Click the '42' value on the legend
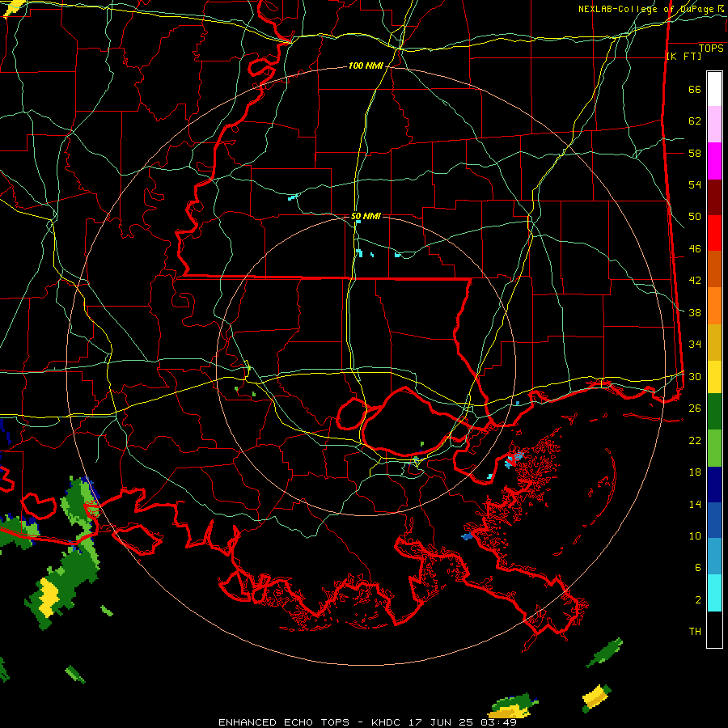728x728 pixels. 695,281
